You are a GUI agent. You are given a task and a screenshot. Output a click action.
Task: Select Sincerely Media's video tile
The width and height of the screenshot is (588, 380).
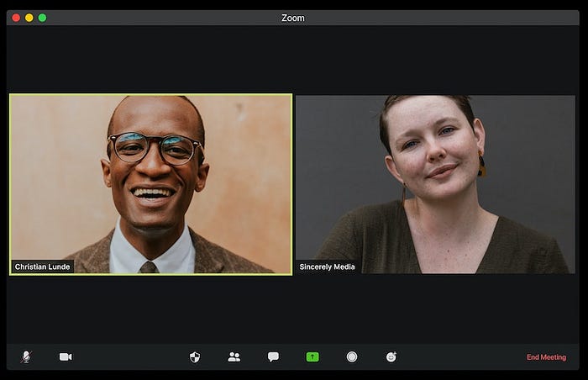tap(435, 184)
